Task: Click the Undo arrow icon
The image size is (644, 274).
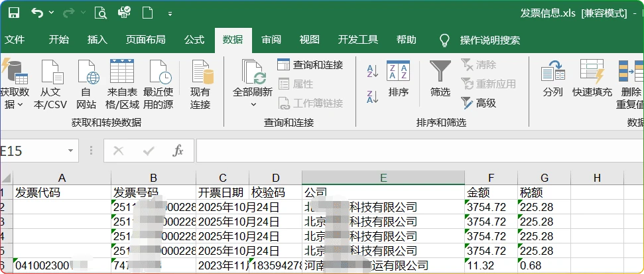Action: point(37,13)
